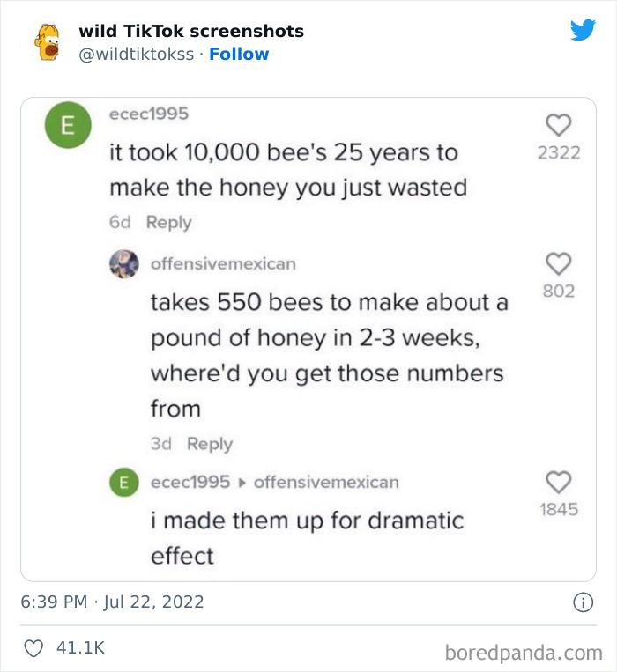
Task: Click the ecec1995 username on top comment
Action: tap(148, 114)
